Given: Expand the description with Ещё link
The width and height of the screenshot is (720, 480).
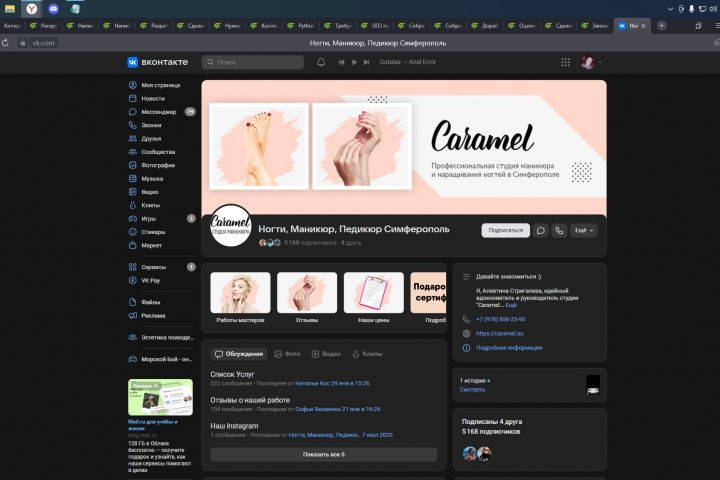Looking at the screenshot, I should click(511, 305).
